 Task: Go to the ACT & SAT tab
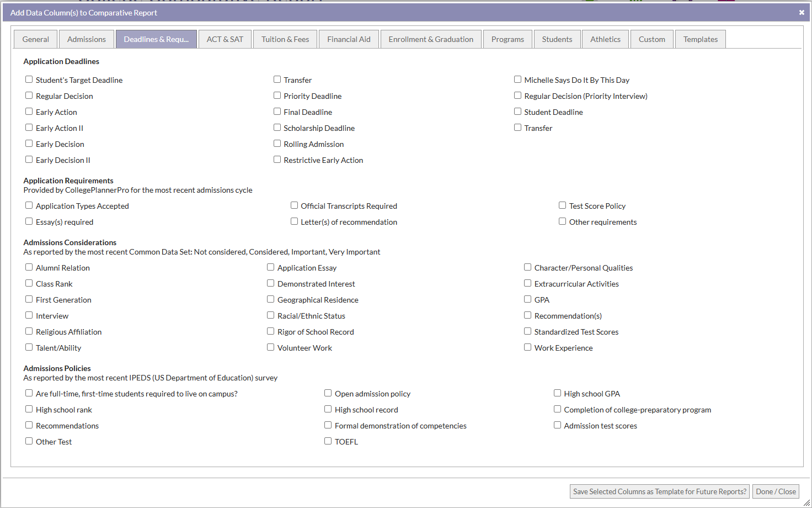[x=225, y=39]
